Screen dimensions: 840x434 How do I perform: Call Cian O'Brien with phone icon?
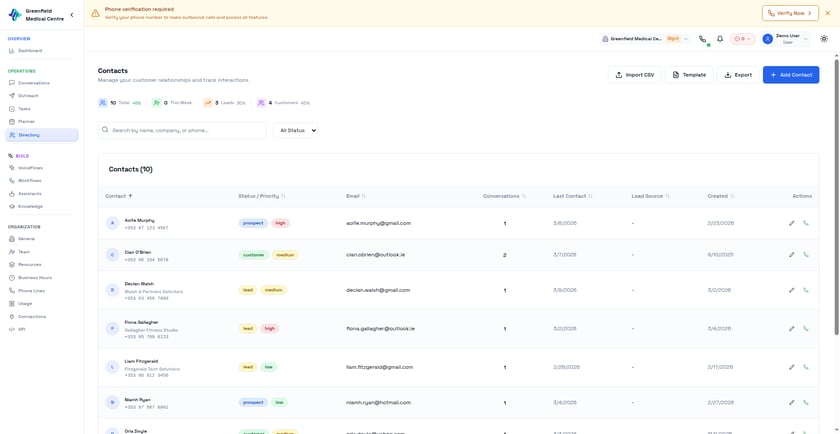806,255
